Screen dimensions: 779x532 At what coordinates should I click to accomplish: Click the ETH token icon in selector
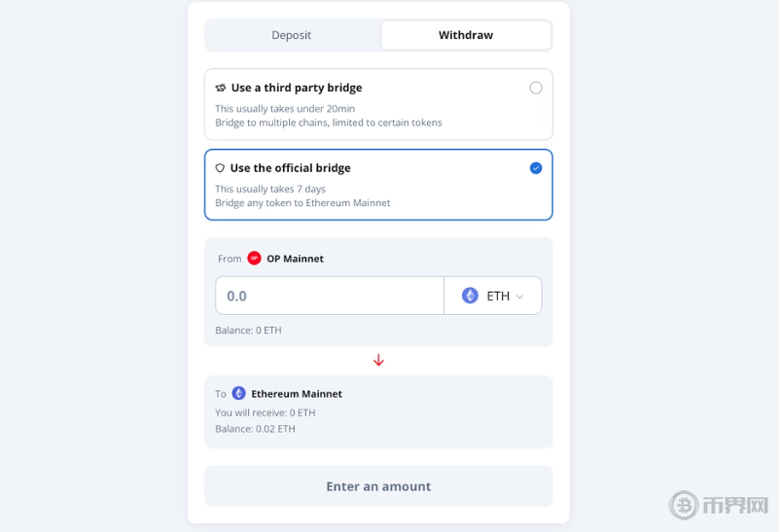pos(470,296)
